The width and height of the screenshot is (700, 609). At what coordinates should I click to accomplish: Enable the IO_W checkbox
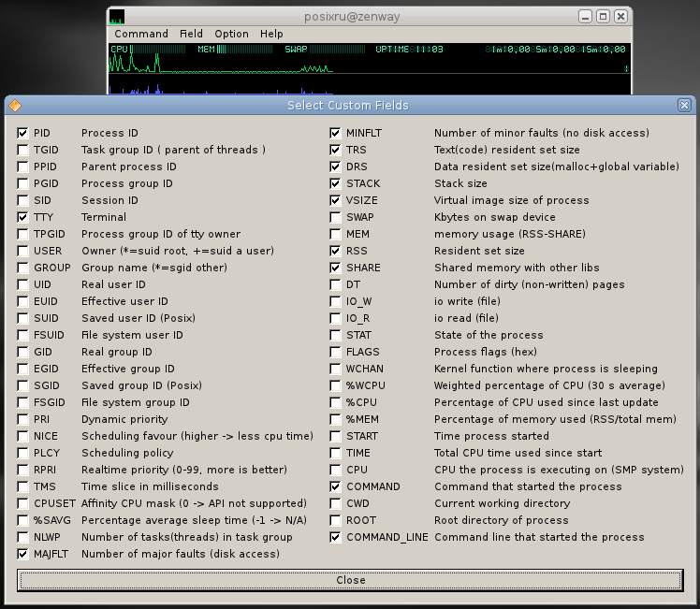coord(335,301)
